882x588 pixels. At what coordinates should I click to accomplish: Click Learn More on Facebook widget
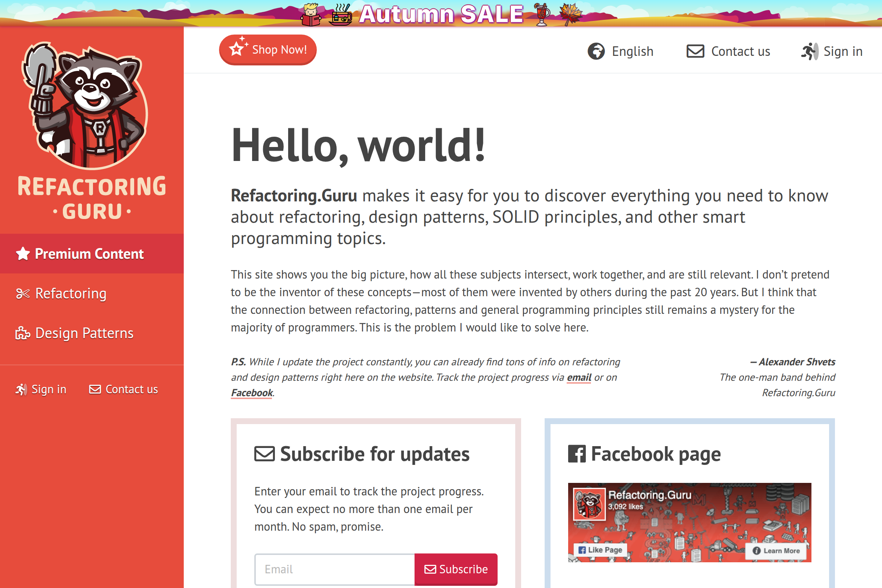coord(776,551)
